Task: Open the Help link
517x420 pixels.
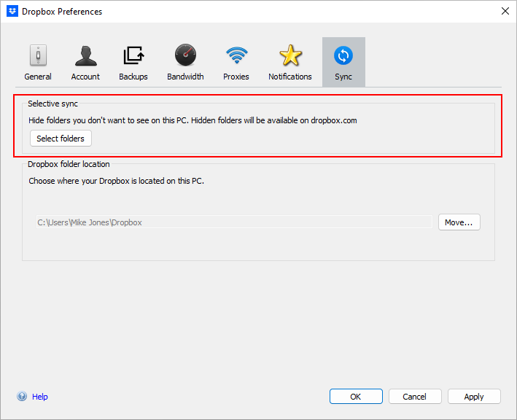Action: click(40, 397)
